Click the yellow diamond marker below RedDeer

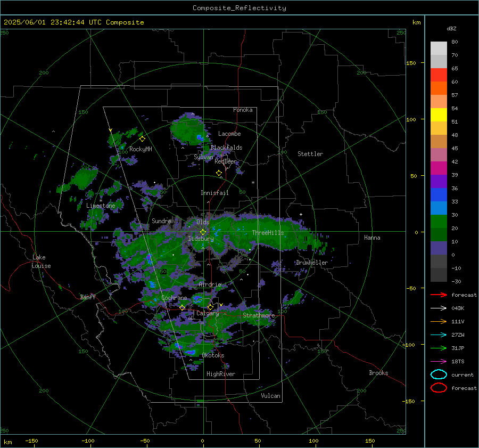(219, 173)
